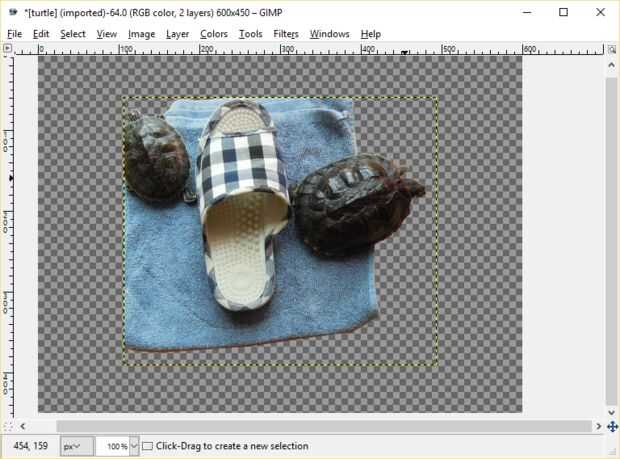Click the rectangle select icon in status bar
620x459 pixels.
(x=147, y=446)
